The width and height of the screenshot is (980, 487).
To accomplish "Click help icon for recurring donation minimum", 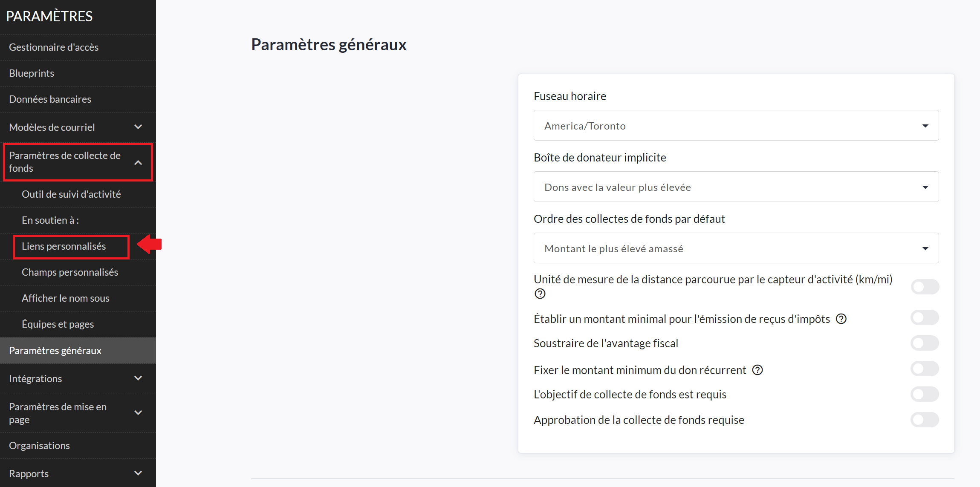I will (757, 370).
